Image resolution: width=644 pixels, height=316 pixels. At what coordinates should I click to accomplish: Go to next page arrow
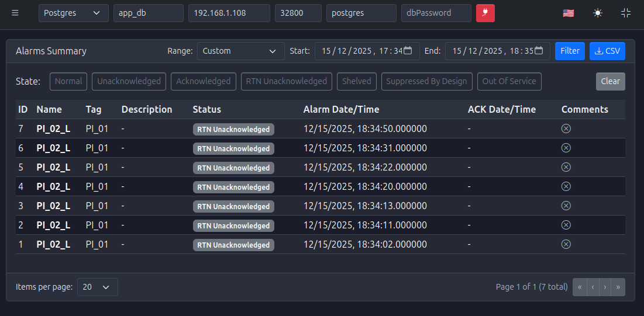coord(605,287)
